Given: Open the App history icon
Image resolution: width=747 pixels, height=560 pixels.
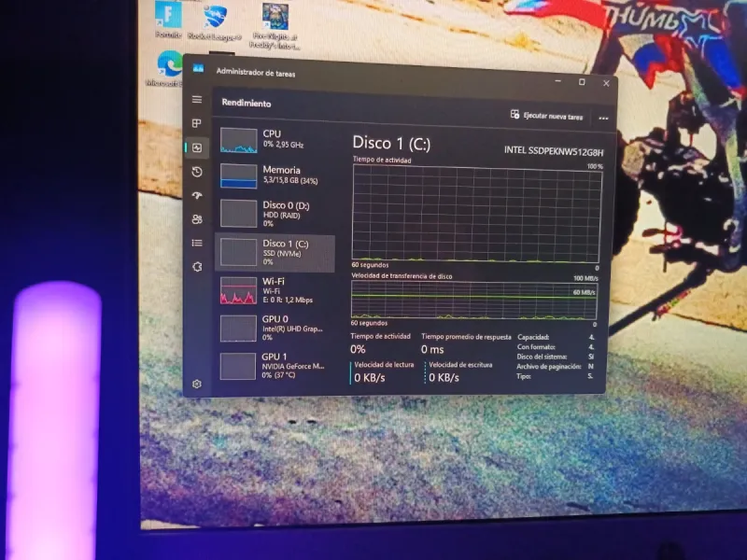Looking at the screenshot, I should [197, 172].
